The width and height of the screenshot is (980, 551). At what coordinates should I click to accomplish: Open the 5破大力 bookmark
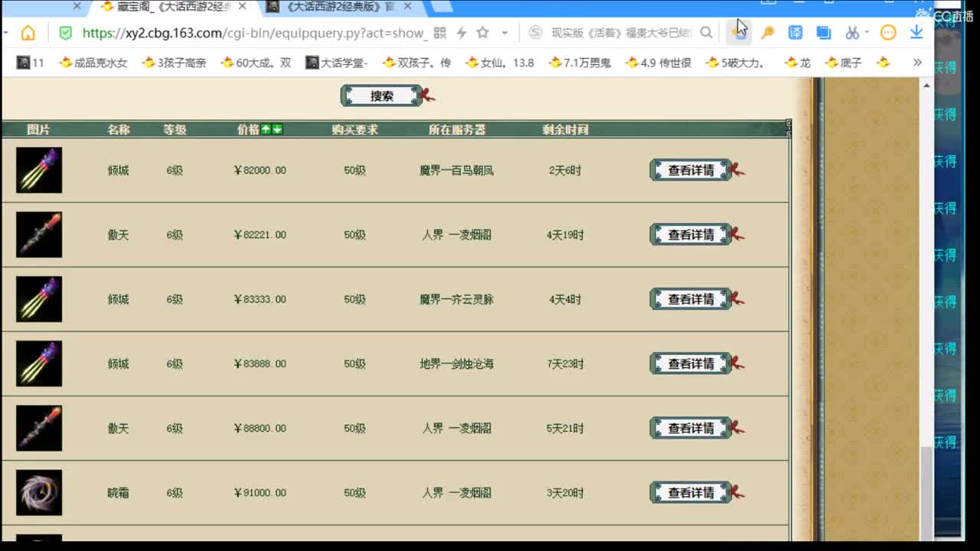point(736,63)
